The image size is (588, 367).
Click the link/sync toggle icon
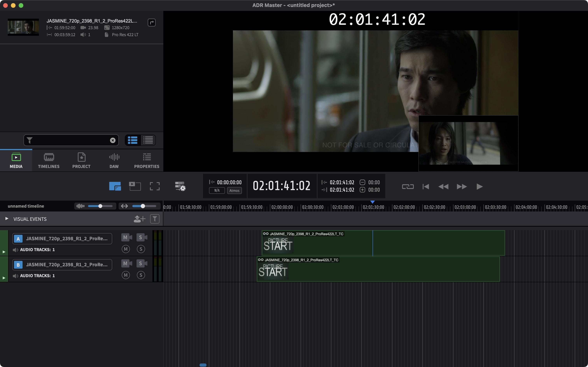pos(408,186)
